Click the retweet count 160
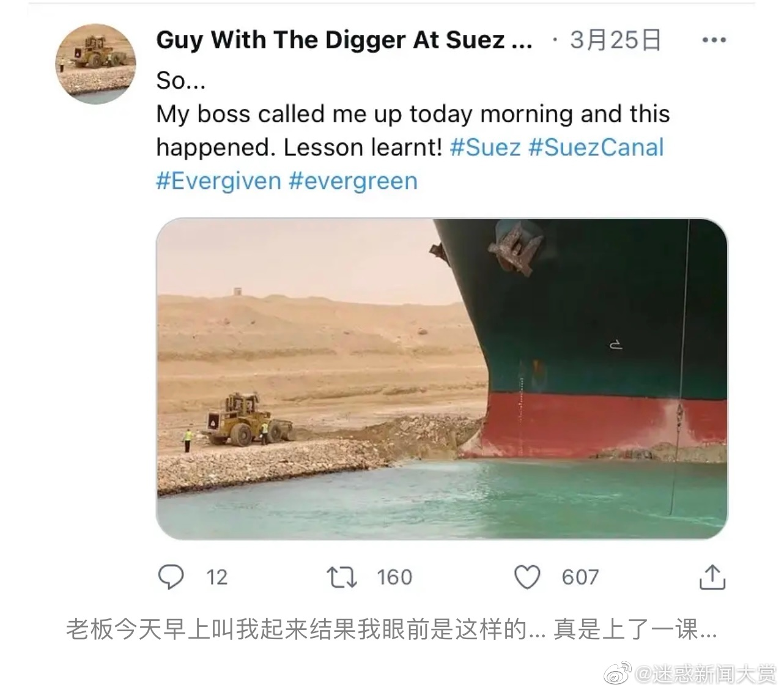 [394, 577]
